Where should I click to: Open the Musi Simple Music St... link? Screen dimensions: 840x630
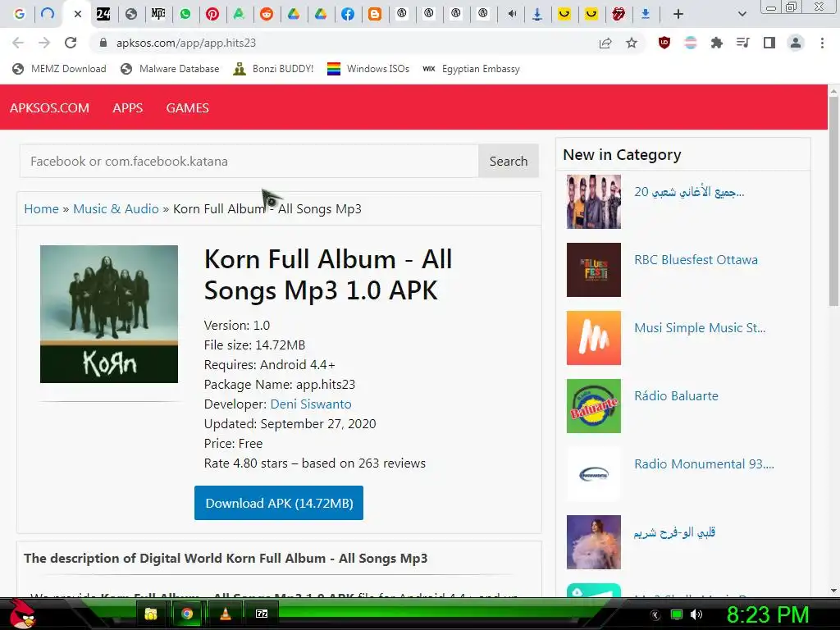[x=700, y=328]
